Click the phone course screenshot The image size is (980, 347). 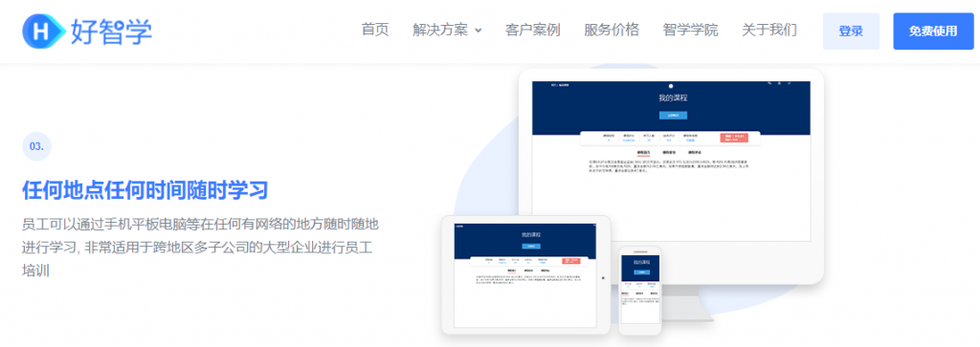[x=640, y=291]
